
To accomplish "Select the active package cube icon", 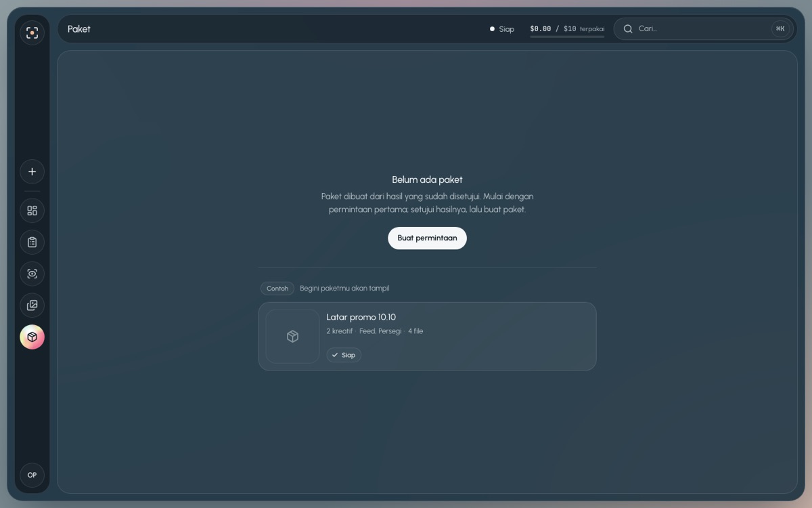I will [32, 337].
